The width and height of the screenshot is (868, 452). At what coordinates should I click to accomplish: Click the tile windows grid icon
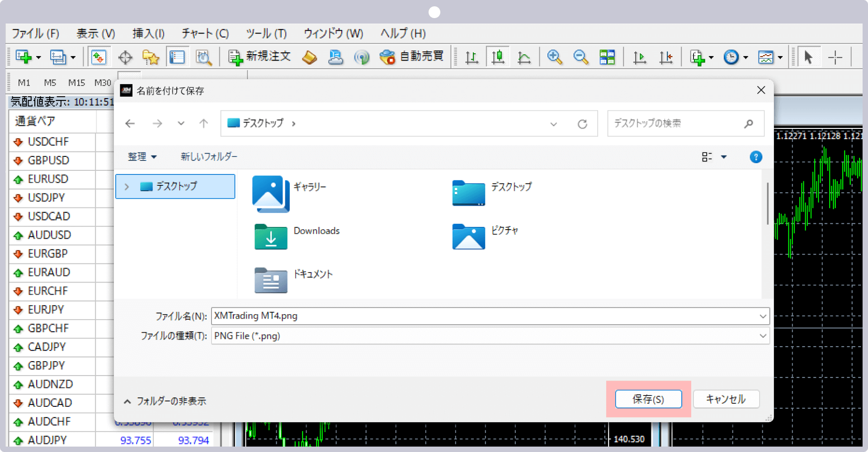607,57
